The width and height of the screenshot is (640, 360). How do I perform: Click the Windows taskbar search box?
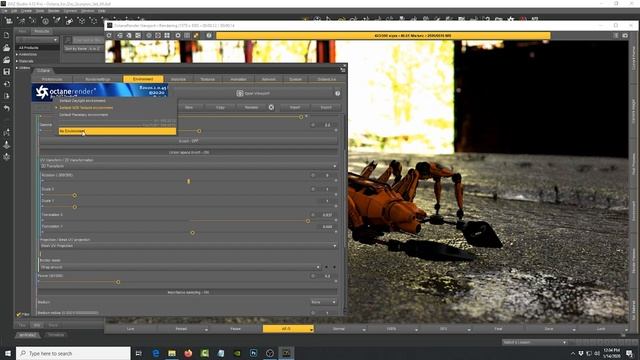pos(73,353)
